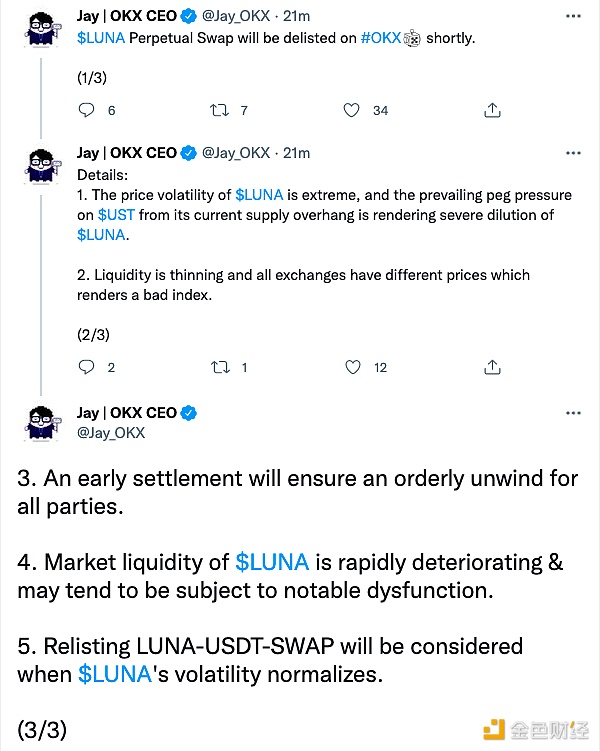The width and height of the screenshot is (600, 751).
Task: Open $LUNA's cashtag in volatility normalizes sentence
Action: [115, 674]
